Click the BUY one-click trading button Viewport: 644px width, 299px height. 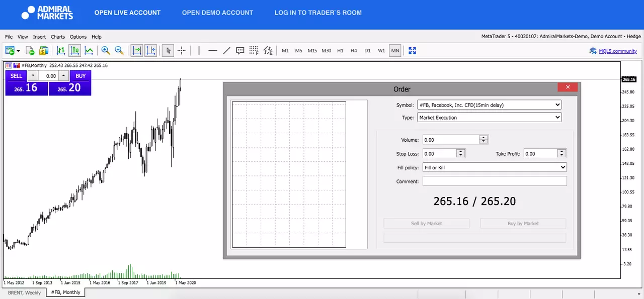pos(80,76)
